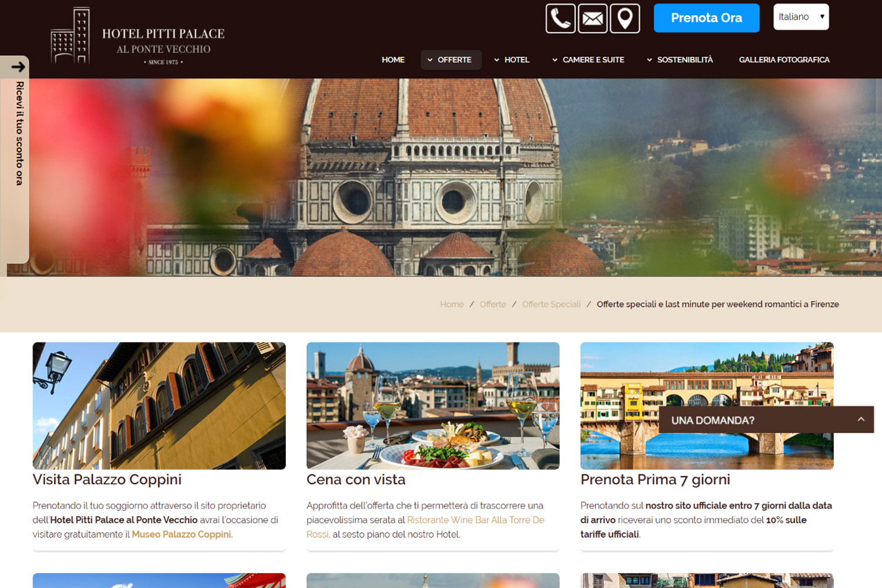Click the map location pin icon
This screenshot has height=588, width=882.
pos(625,18)
